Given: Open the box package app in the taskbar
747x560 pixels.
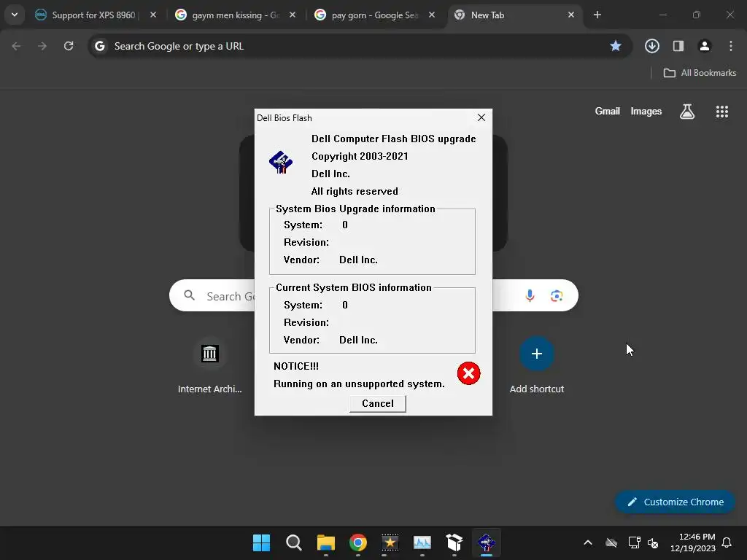Looking at the screenshot, I should [x=454, y=542].
